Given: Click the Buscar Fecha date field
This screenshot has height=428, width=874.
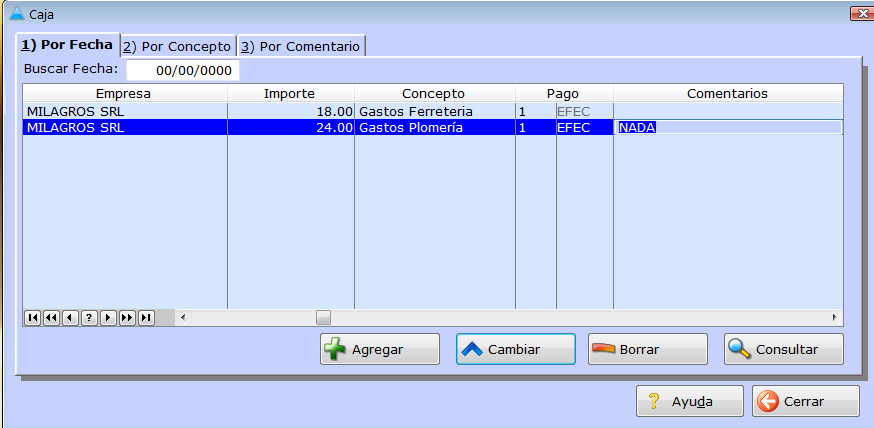Looking at the screenshot, I should pos(183,70).
